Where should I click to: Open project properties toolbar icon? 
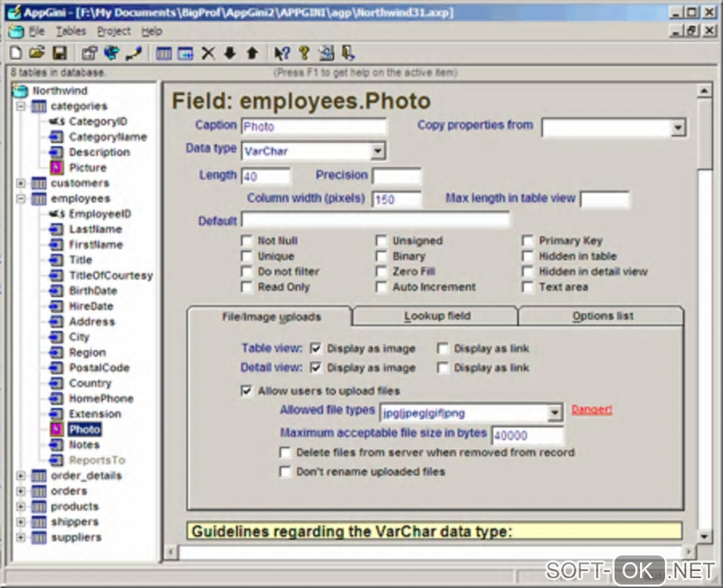(x=89, y=53)
